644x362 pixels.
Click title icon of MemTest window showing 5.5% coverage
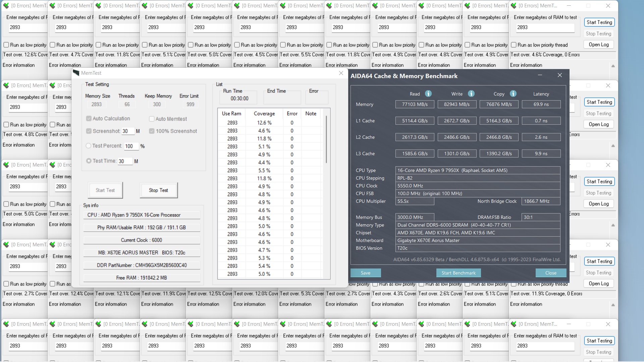click(x=283, y=6)
